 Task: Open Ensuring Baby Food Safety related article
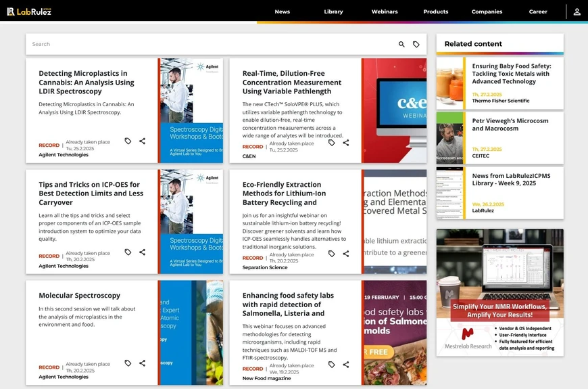click(512, 74)
